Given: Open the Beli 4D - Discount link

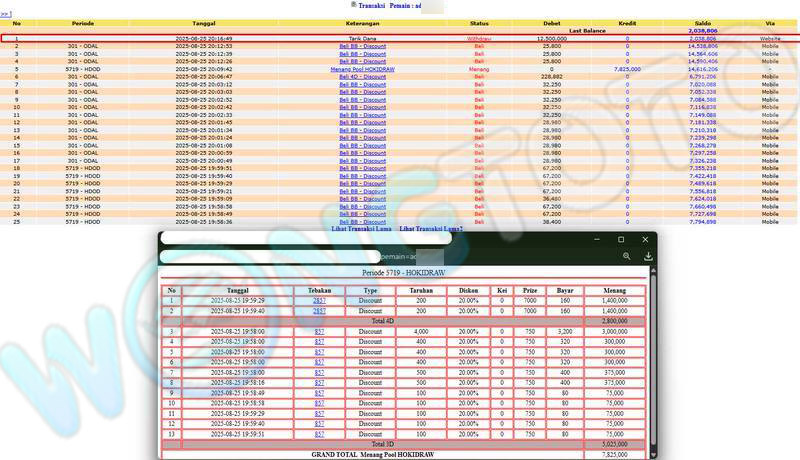Looking at the screenshot, I should click(x=362, y=76).
